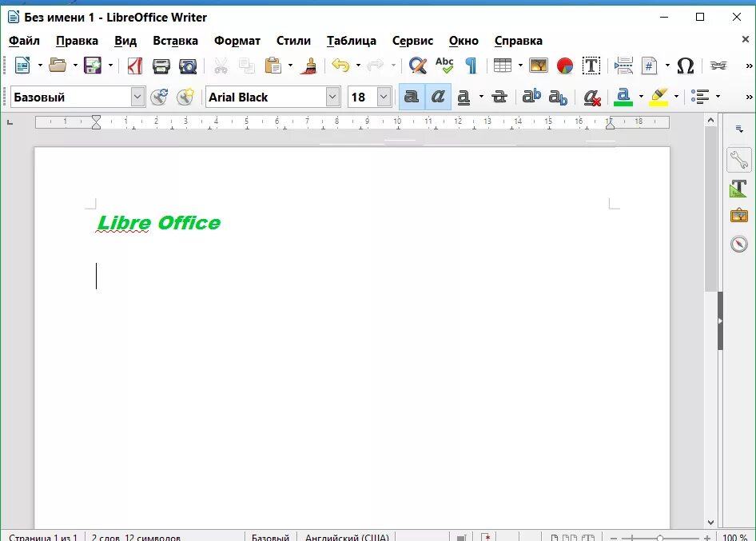Open Find and Replace
Viewport: 756px width, 541px height.
point(417,65)
